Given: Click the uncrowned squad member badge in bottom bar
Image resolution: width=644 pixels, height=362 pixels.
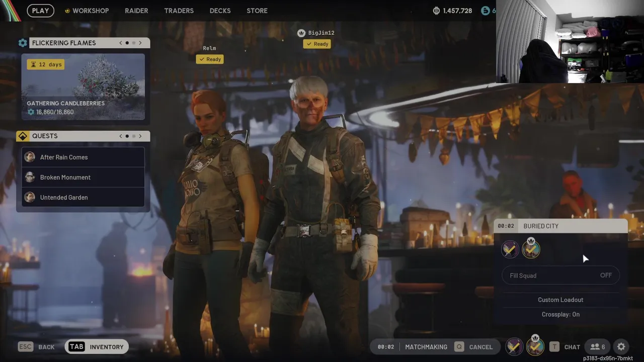Looking at the screenshot, I should (514, 346).
